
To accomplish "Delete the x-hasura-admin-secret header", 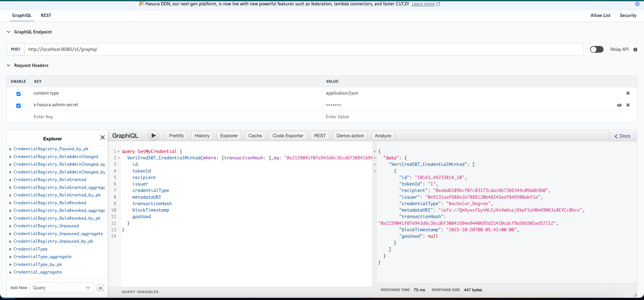I will (628, 105).
